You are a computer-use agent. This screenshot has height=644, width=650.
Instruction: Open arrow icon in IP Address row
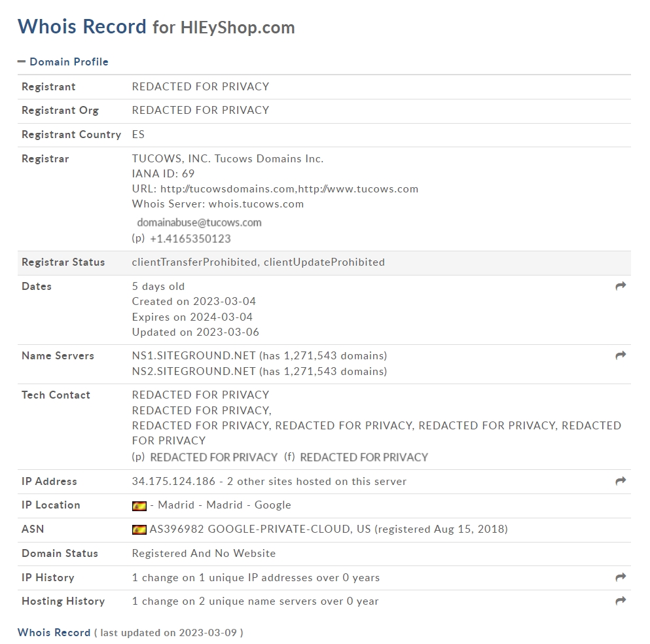point(621,481)
